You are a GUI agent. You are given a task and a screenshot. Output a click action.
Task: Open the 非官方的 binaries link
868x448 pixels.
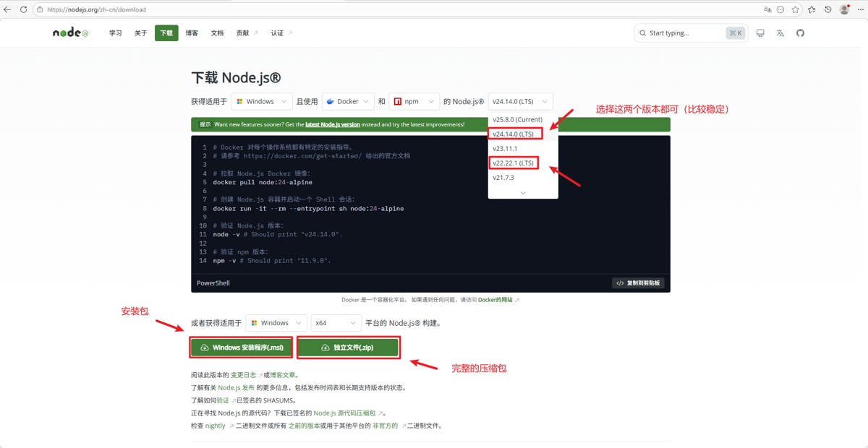(x=388, y=426)
